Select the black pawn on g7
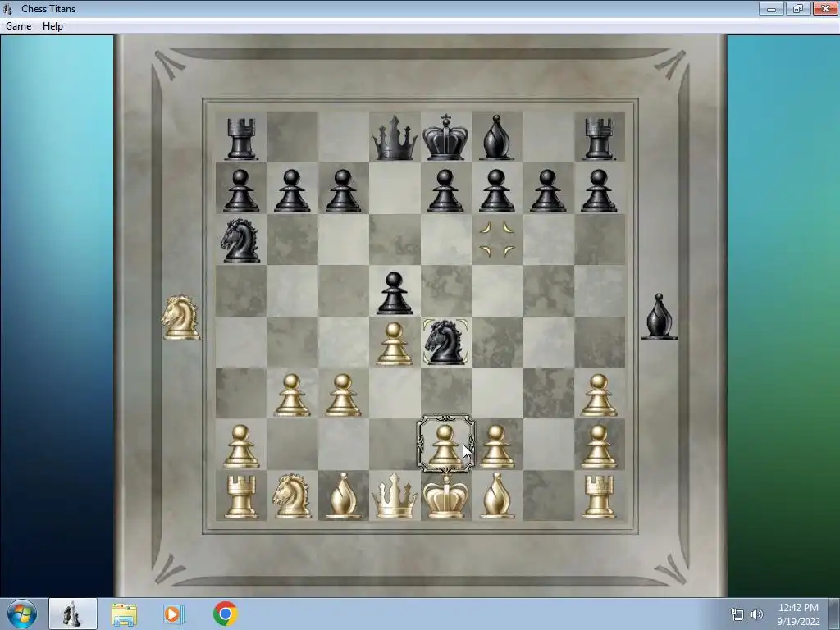 (547, 190)
